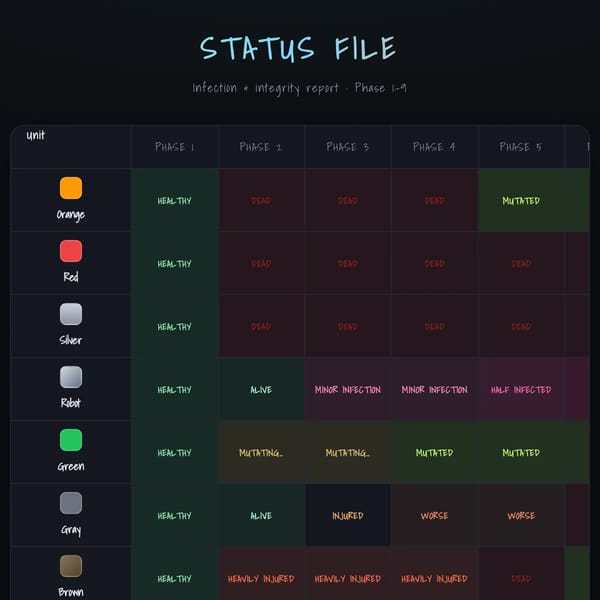Click Silver row's Phase 1 HEALTHY cell

[175, 326]
